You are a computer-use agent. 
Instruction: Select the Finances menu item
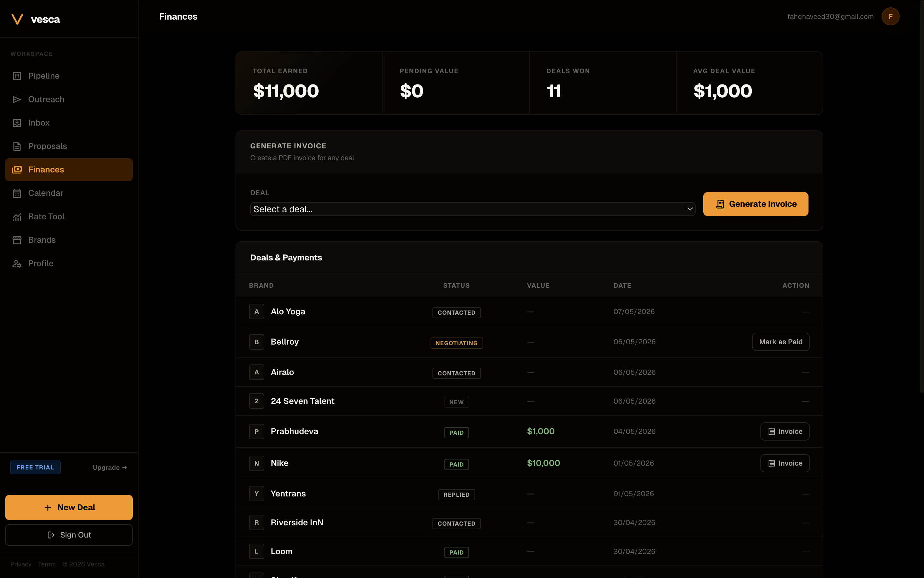click(x=69, y=170)
